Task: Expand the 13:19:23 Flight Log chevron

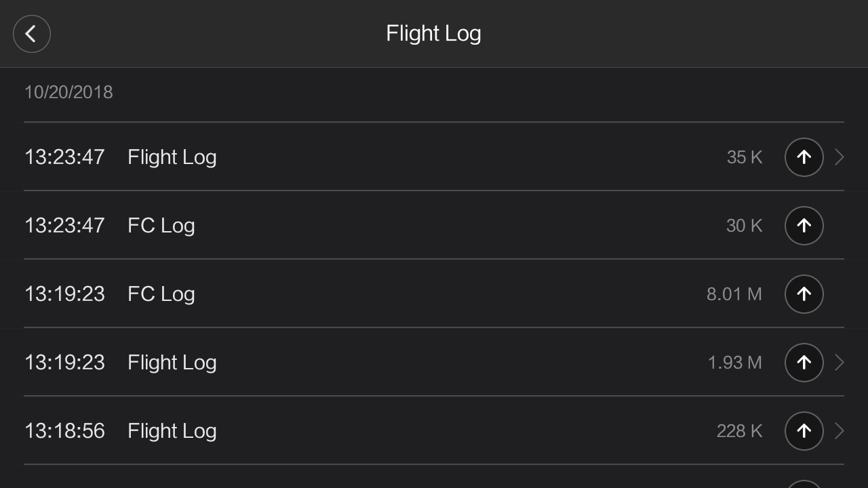Action: point(840,363)
